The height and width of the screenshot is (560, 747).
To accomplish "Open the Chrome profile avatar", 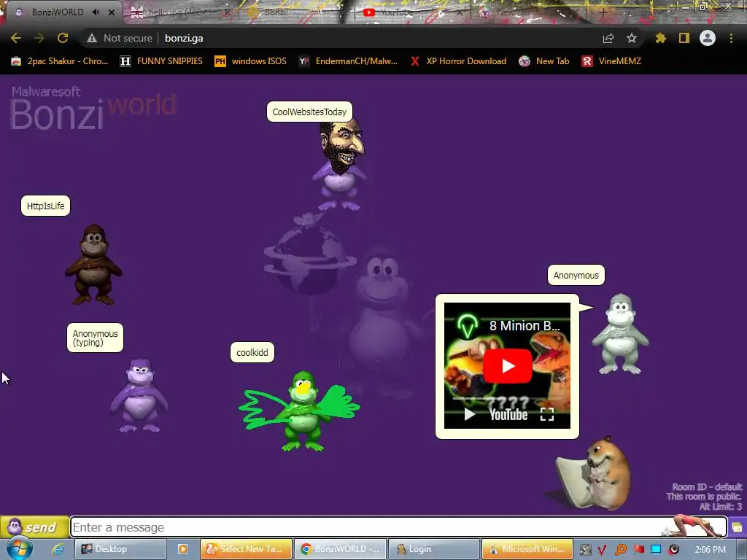I will tap(708, 38).
